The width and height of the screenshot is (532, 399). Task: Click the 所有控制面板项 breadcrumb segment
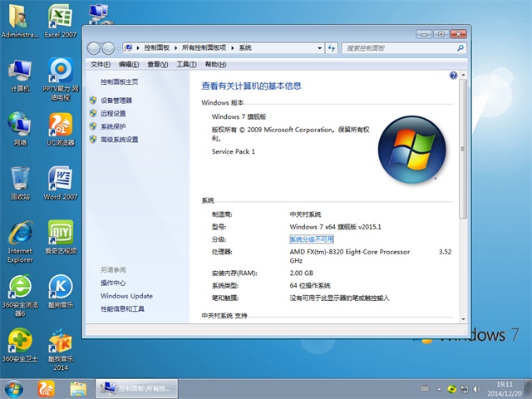pos(204,48)
